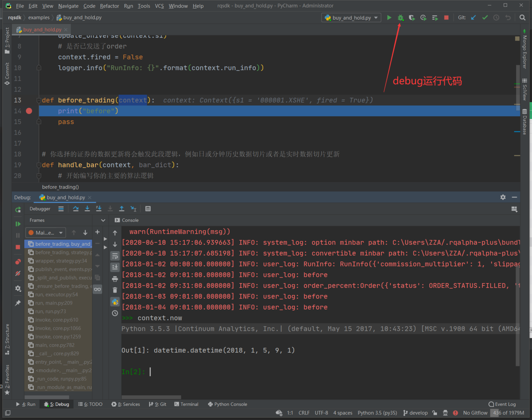Click the red Stop button in the Debug panel
532x420 pixels.
[x=18, y=246]
